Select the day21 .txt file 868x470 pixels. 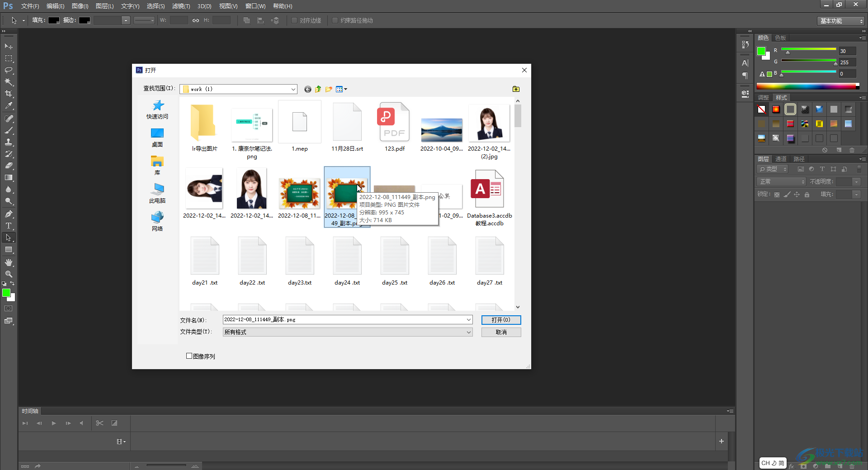pos(205,261)
